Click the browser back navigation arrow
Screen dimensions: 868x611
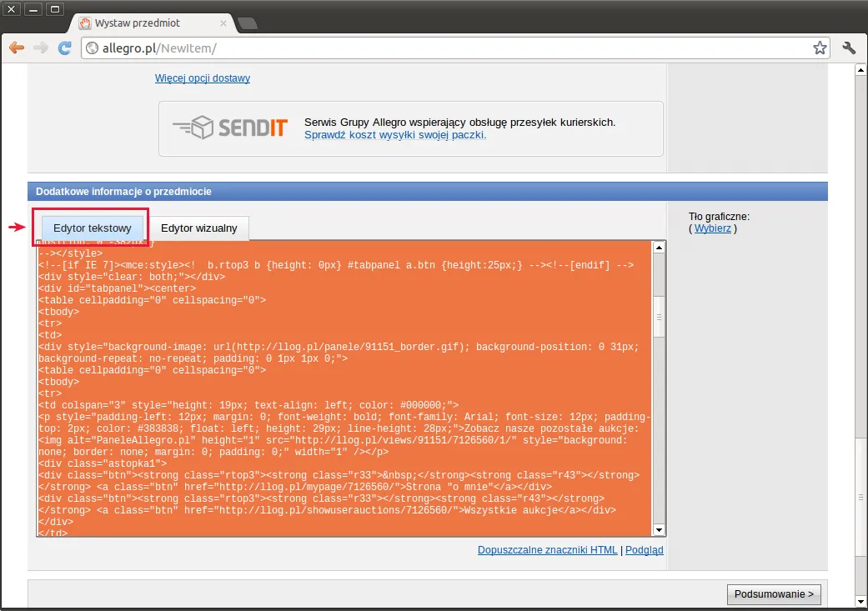pos(16,48)
